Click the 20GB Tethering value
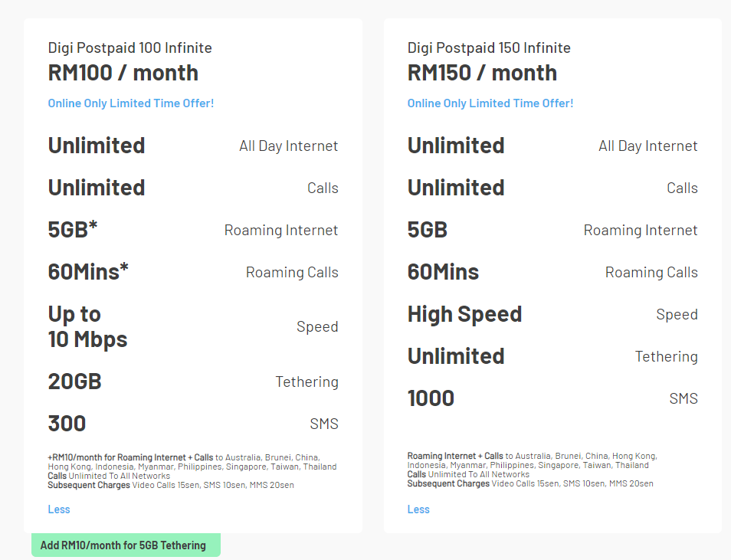 (74, 382)
